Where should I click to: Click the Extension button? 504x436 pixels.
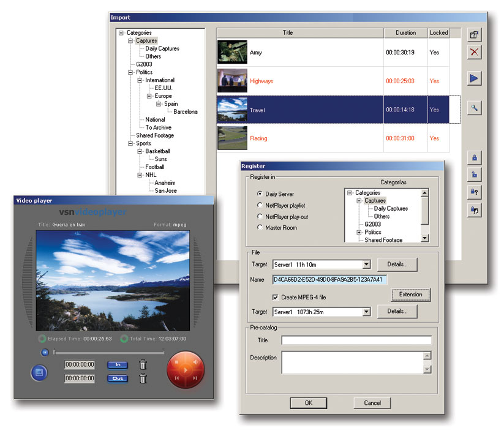coord(410,295)
